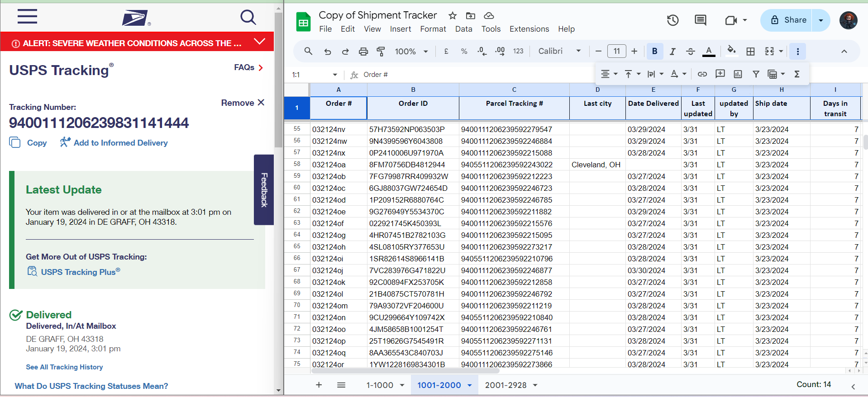Click See All Tracking History
The image size is (868, 397).
(x=64, y=367)
